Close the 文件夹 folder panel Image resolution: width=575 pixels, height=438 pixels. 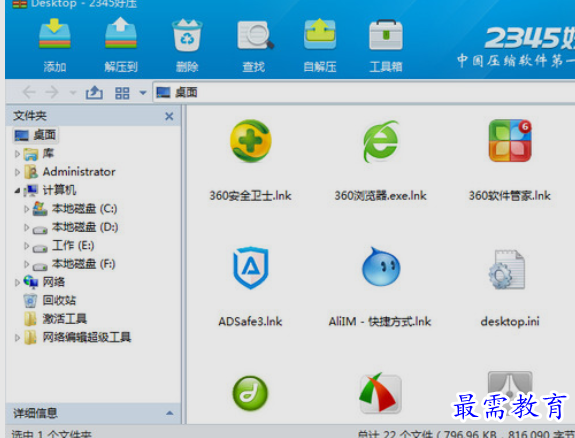pyautogui.click(x=169, y=116)
